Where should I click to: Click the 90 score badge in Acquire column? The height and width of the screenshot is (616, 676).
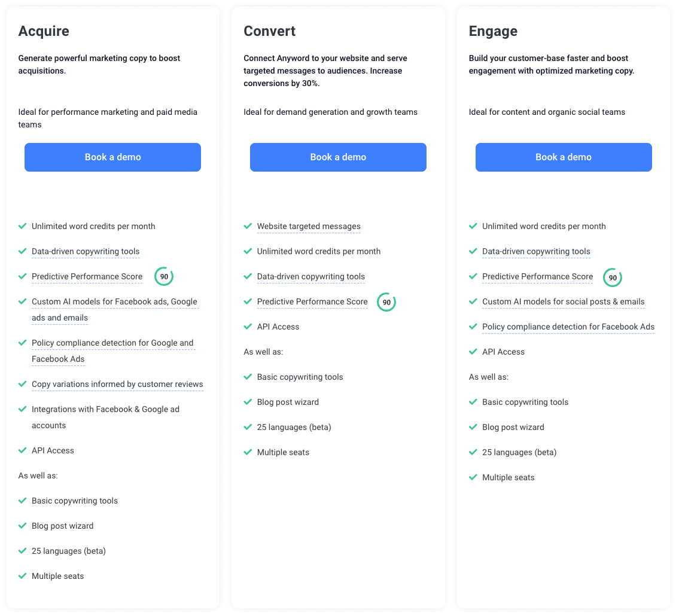(x=164, y=277)
